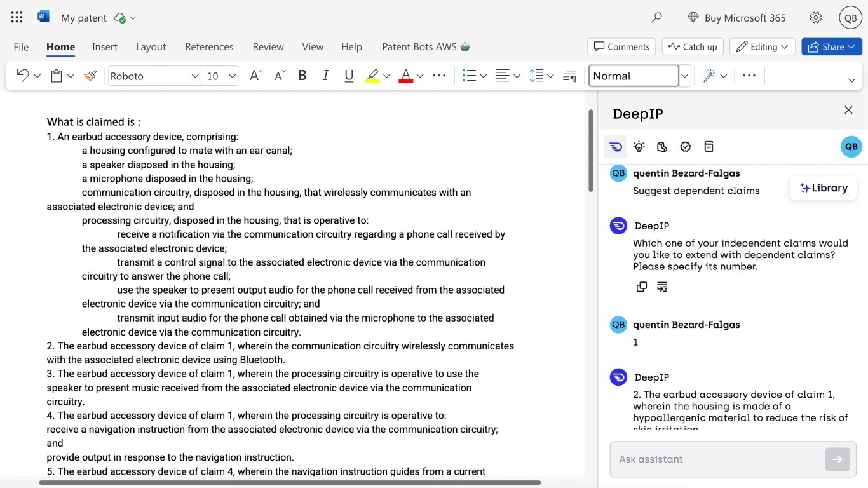Click the Search magnifier icon
The image size is (868, 488).
(656, 18)
